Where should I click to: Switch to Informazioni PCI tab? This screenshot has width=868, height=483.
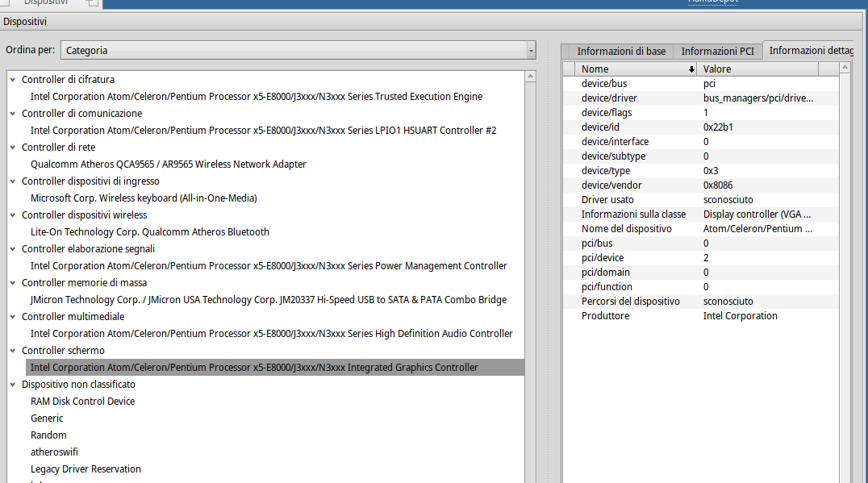[x=717, y=52]
